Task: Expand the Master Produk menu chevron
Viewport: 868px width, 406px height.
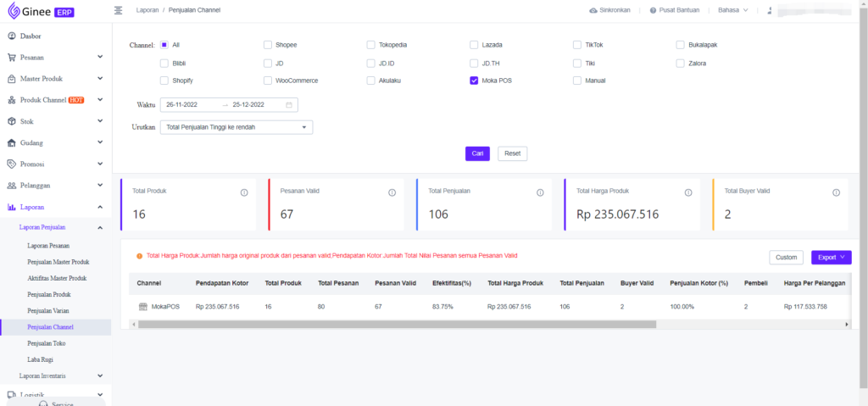Action: pos(100,79)
